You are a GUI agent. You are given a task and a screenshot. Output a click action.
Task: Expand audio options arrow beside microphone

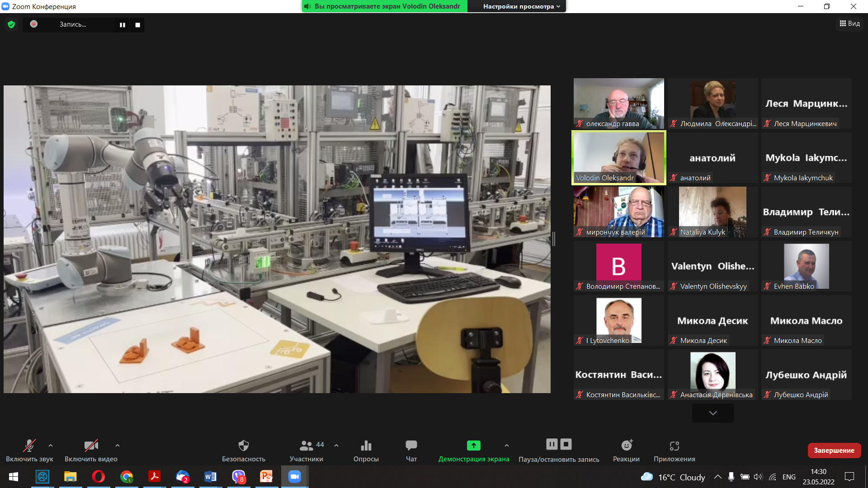(51, 446)
